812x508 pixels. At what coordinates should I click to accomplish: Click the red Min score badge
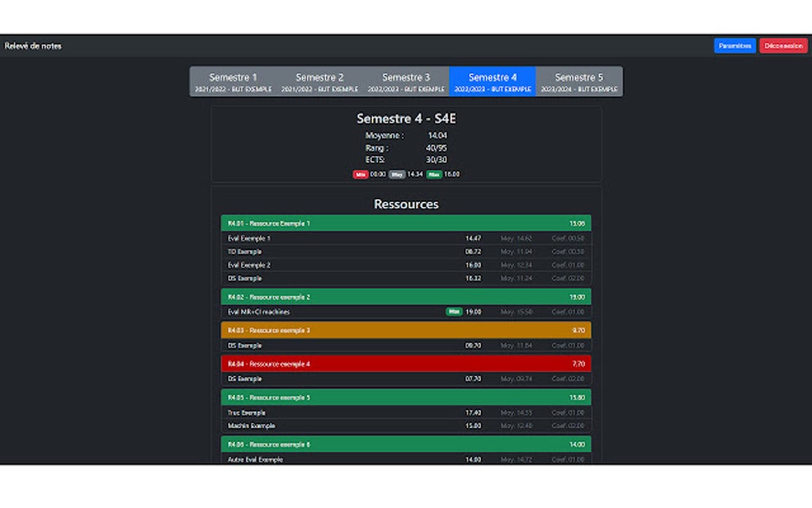pos(361,174)
